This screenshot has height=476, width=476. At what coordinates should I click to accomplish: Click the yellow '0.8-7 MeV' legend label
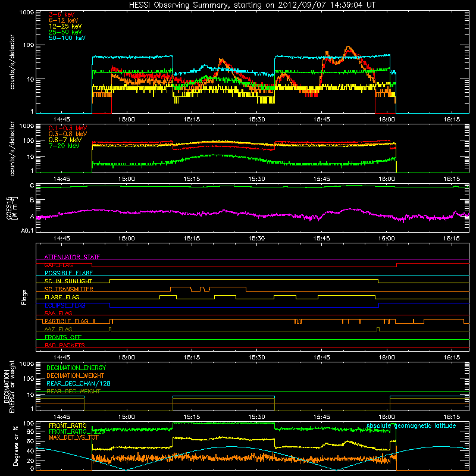[x=65, y=140]
